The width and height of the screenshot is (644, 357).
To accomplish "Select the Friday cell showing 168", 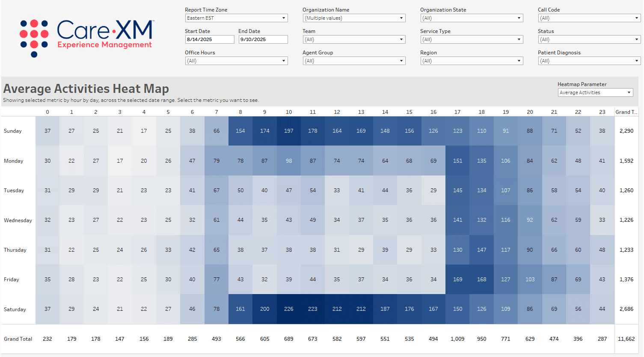I will (481, 279).
